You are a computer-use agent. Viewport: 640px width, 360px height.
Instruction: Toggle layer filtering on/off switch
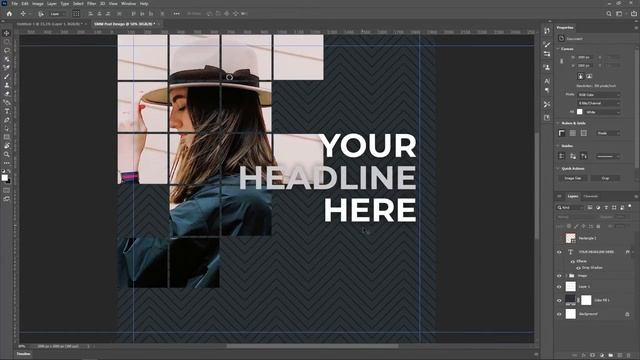coord(630,207)
